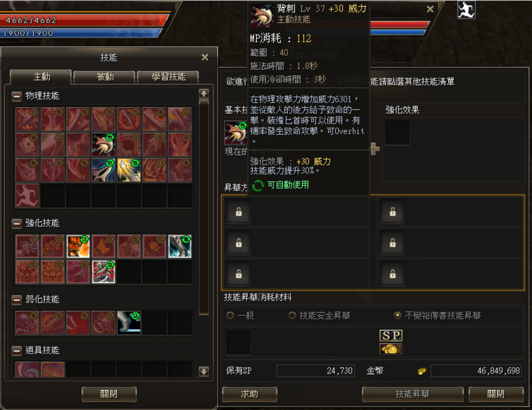Viewport: 532px width, 410px height.
Task: Collapse the 弱化技能 section
Action: pyautogui.click(x=16, y=300)
